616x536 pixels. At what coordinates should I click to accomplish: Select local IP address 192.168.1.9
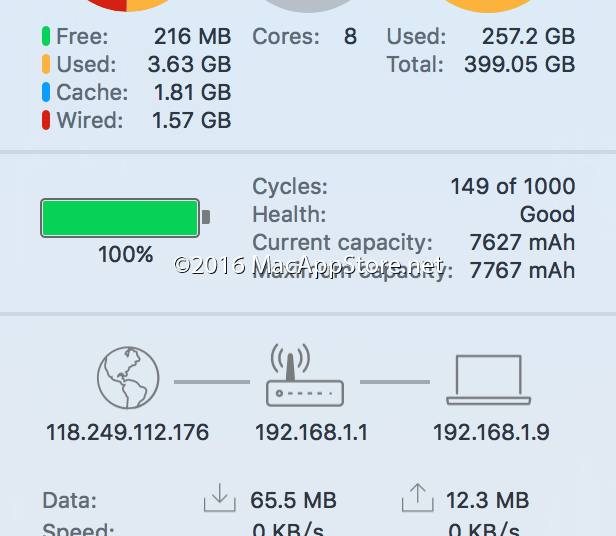pyautogui.click(x=491, y=433)
